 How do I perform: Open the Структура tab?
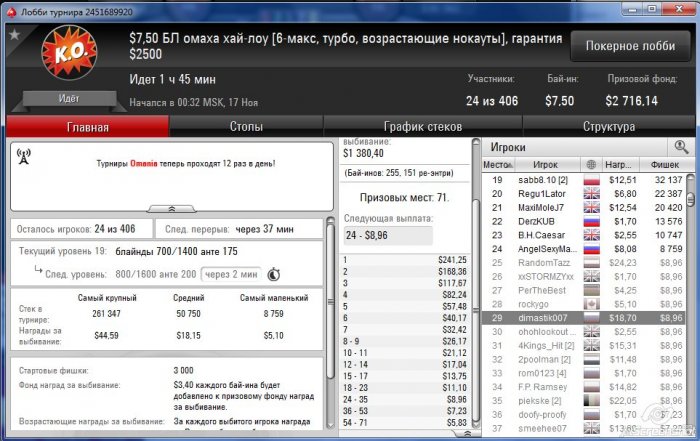pyautogui.click(x=608, y=127)
